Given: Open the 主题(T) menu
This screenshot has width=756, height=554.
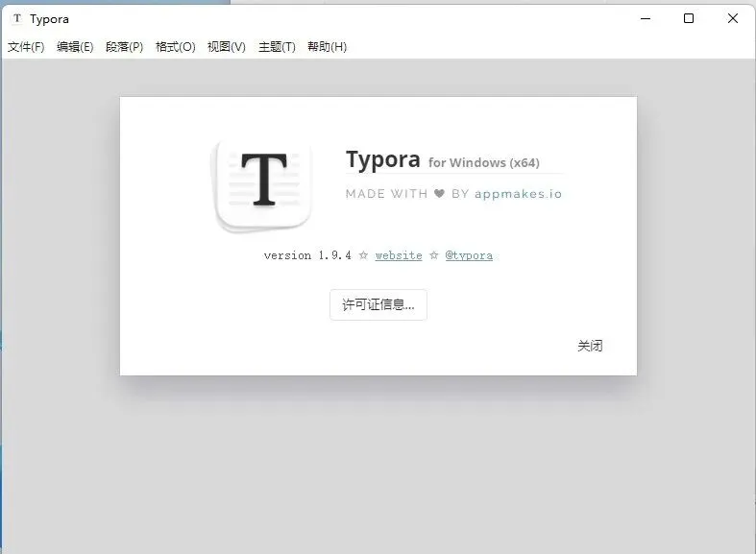Looking at the screenshot, I should (x=277, y=47).
